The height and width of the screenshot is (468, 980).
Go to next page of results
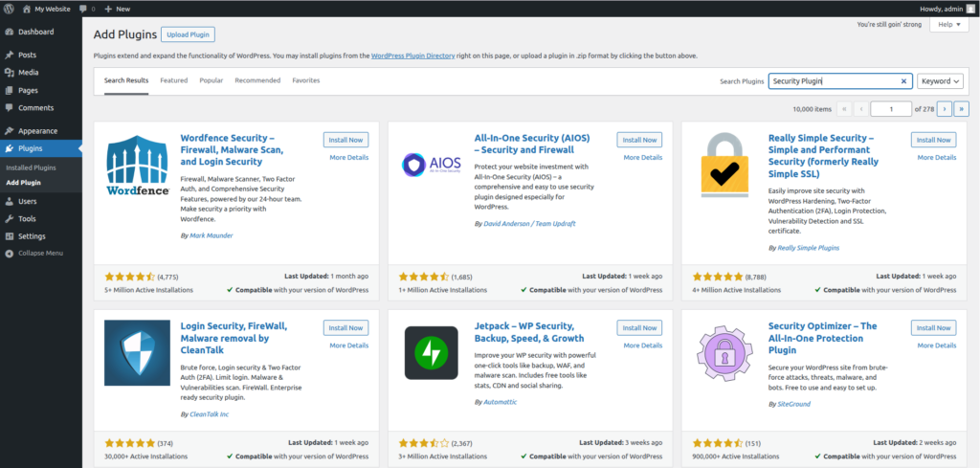945,109
